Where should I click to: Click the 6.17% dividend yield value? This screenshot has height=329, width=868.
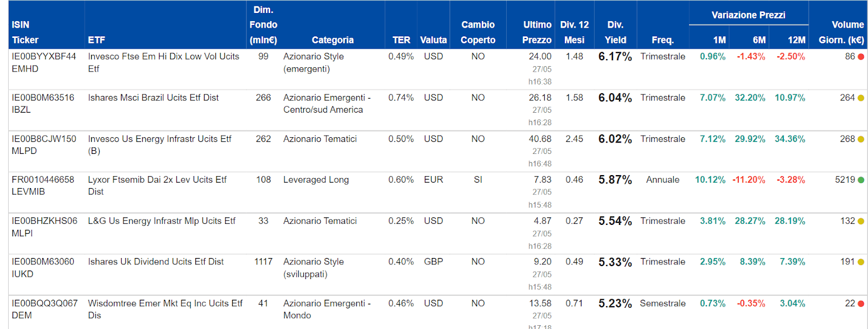[615, 56]
